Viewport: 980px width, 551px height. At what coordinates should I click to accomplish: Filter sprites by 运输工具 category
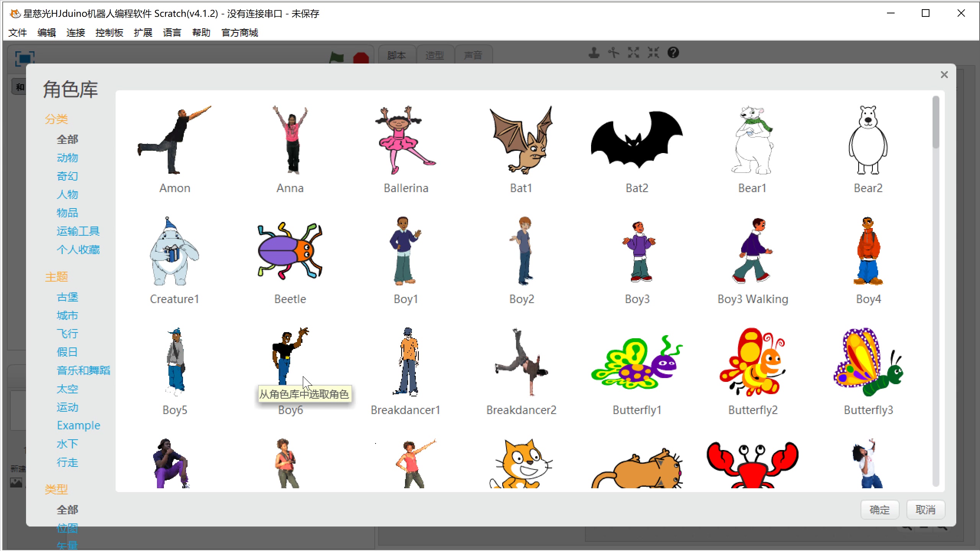click(x=78, y=231)
